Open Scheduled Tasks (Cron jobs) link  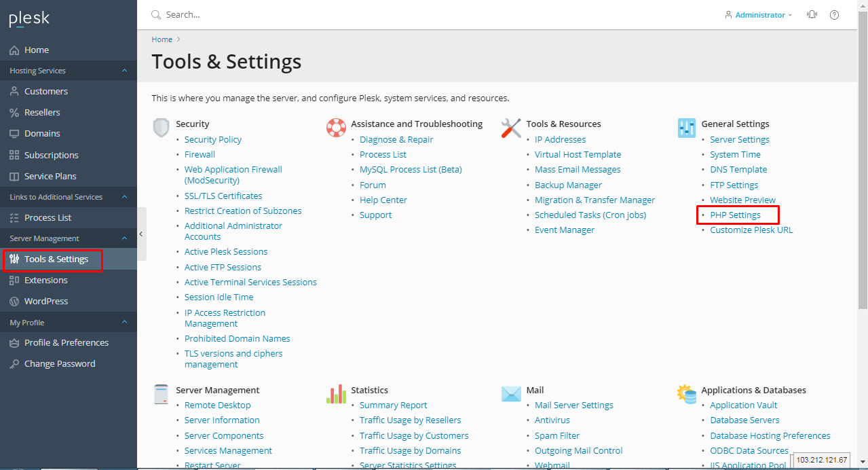pos(590,215)
